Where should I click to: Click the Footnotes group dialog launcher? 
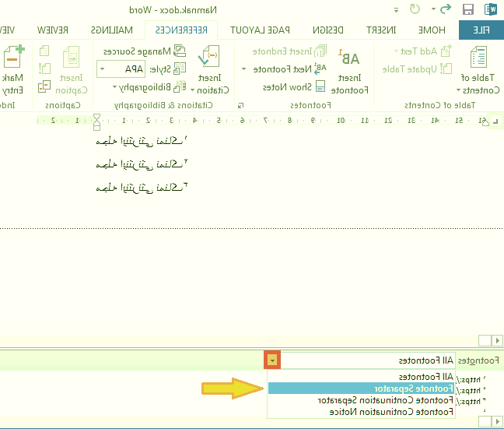coord(240,105)
